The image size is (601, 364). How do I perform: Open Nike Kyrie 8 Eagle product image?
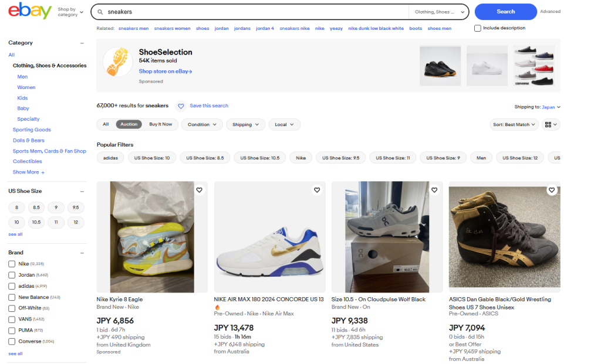(x=152, y=237)
